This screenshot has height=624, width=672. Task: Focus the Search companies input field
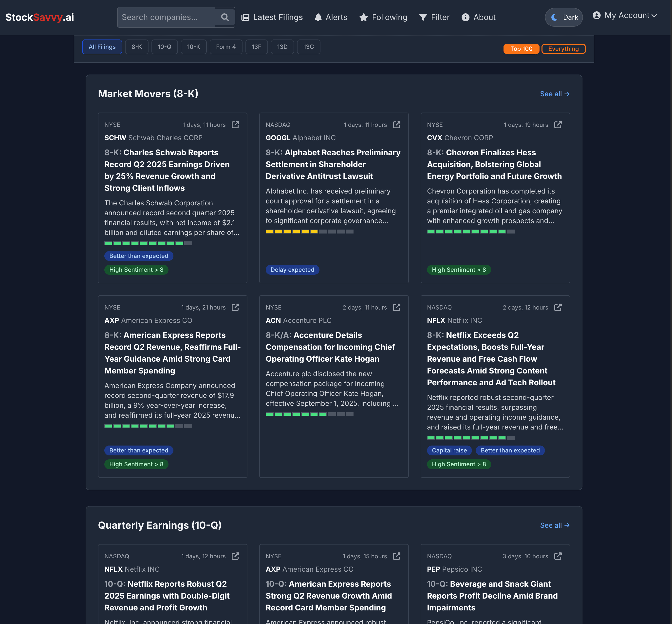pyautogui.click(x=167, y=17)
